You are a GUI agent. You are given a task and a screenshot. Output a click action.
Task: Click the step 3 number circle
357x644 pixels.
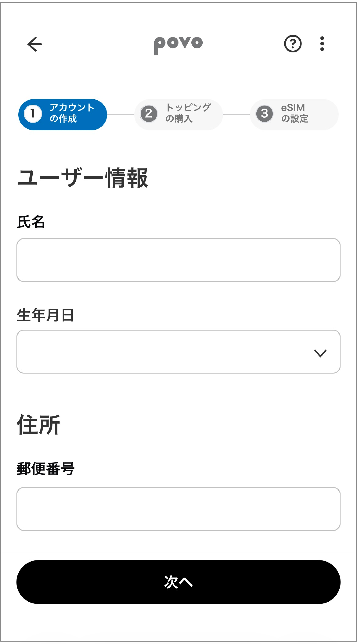[x=264, y=114]
